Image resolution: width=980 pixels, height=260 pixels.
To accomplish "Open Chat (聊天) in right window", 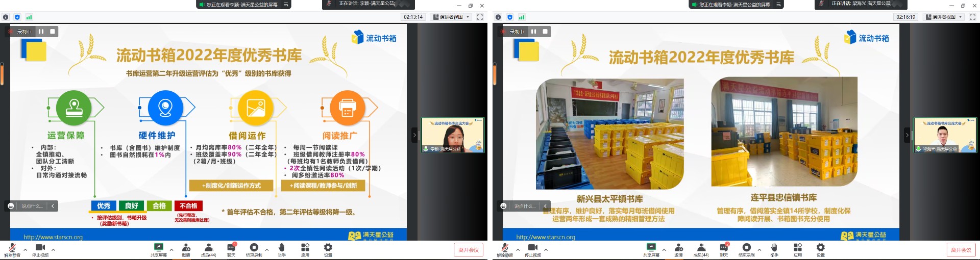I will [x=724, y=250].
